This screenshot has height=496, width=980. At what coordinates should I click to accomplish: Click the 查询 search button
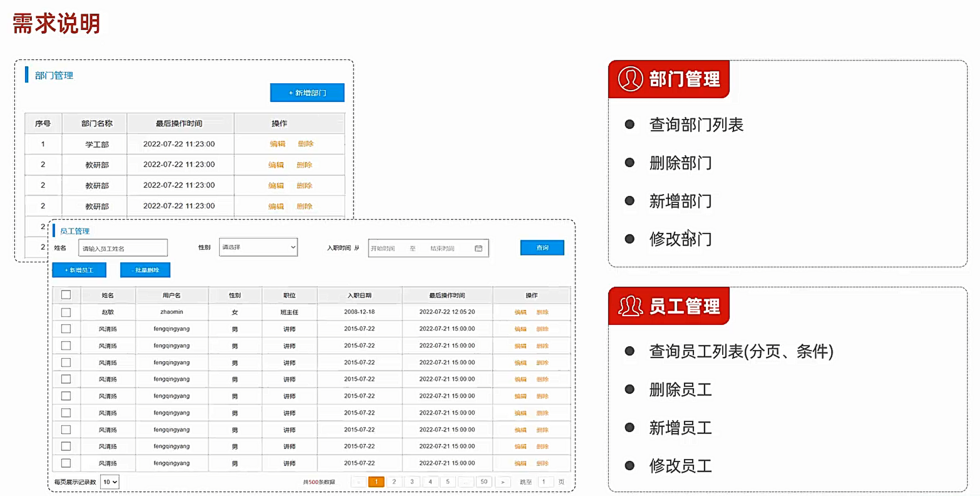click(542, 248)
